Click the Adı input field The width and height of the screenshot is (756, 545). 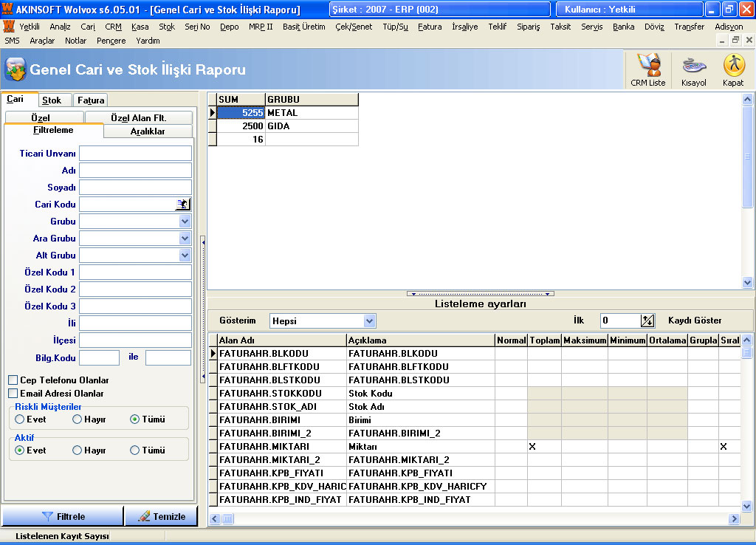136,171
